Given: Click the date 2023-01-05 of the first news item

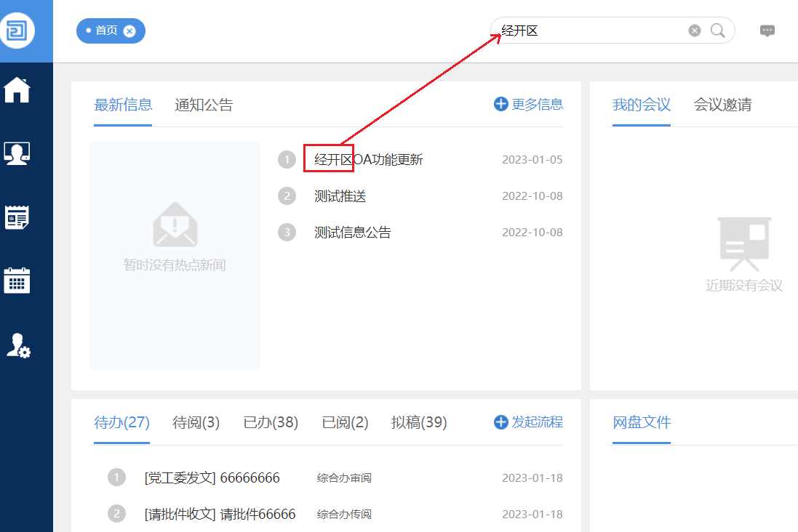Looking at the screenshot, I should coord(532,160).
